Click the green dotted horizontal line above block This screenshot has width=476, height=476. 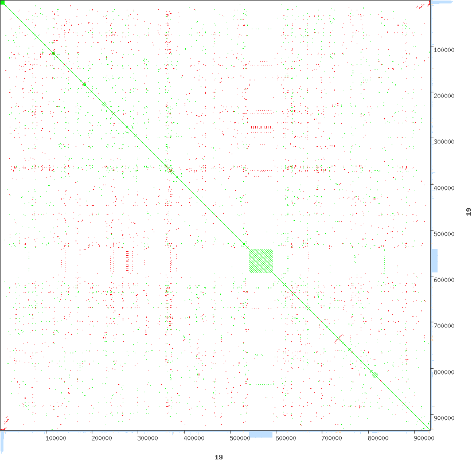261,63
